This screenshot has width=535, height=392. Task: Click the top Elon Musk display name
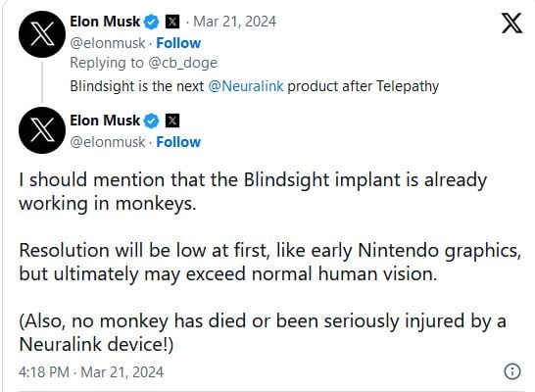105,22
